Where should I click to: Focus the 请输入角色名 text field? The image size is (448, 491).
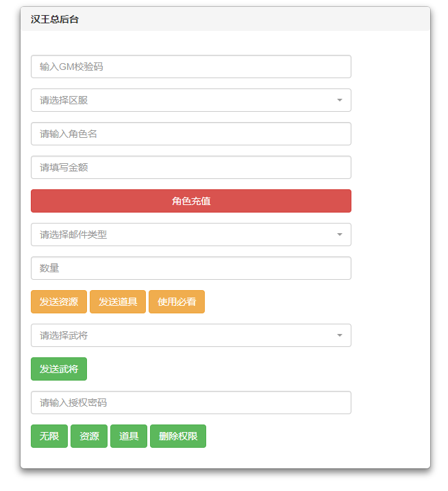[190, 134]
